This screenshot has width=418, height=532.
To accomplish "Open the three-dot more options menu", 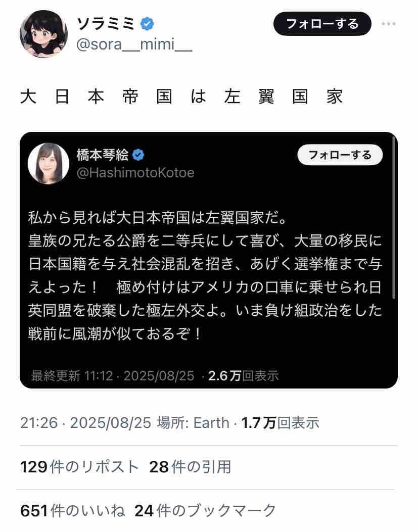I will (x=389, y=24).
